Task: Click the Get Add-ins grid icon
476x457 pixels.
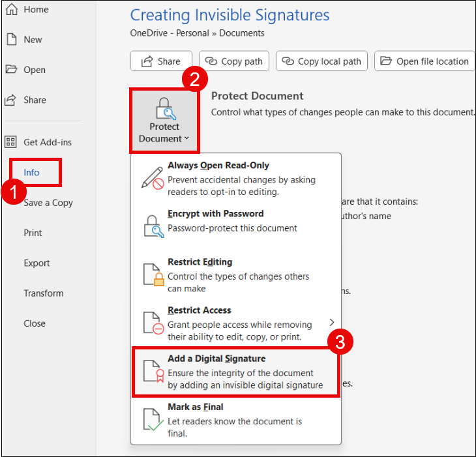Action: click(x=11, y=142)
